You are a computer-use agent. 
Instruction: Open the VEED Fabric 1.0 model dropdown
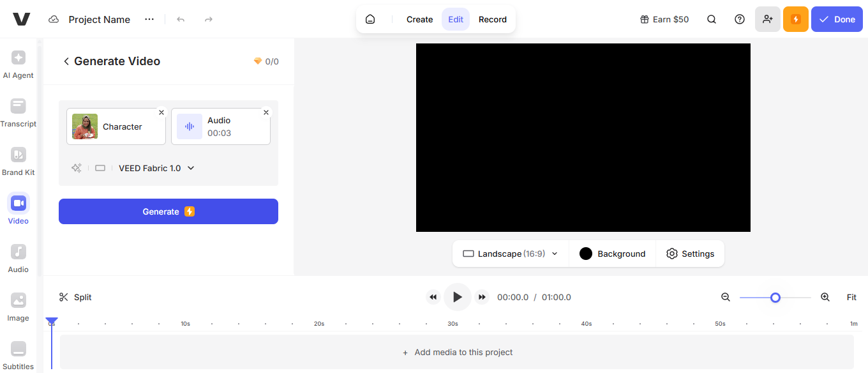(156, 168)
